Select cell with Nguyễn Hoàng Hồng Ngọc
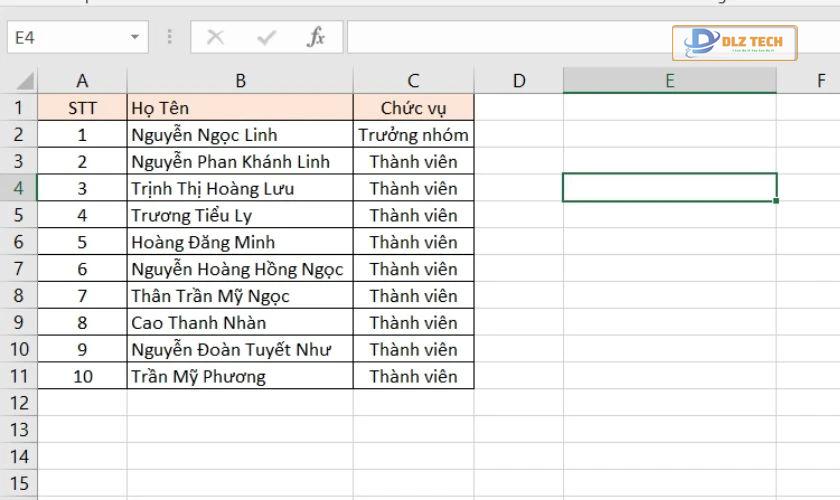 pos(240,268)
